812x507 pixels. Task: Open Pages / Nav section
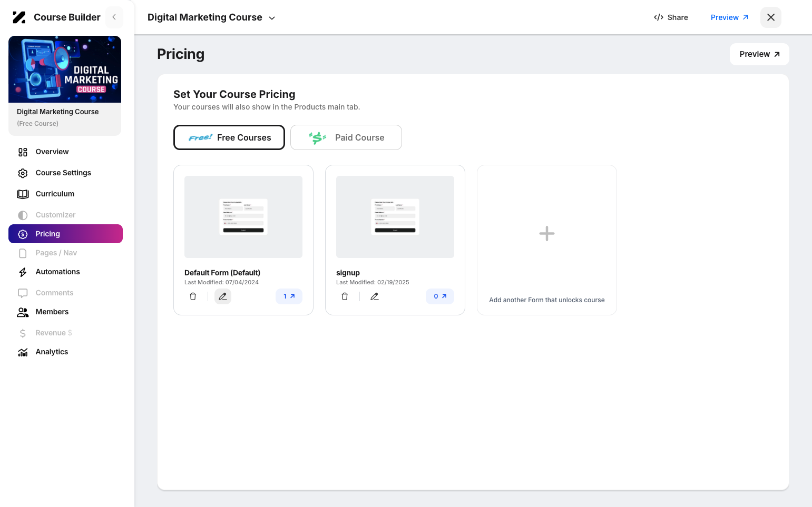[x=65, y=253]
